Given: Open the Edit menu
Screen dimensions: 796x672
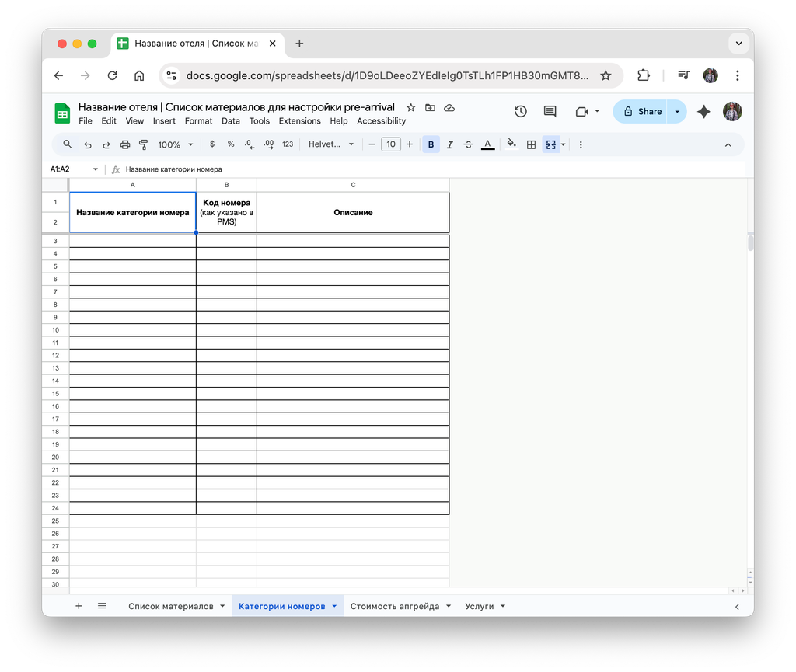Looking at the screenshot, I should [x=109, y=121].
